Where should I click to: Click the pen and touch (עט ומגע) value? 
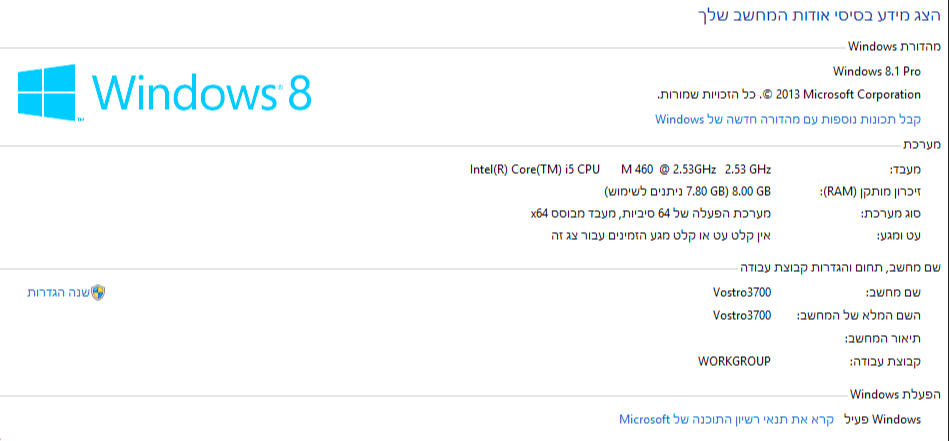[661, 235]
